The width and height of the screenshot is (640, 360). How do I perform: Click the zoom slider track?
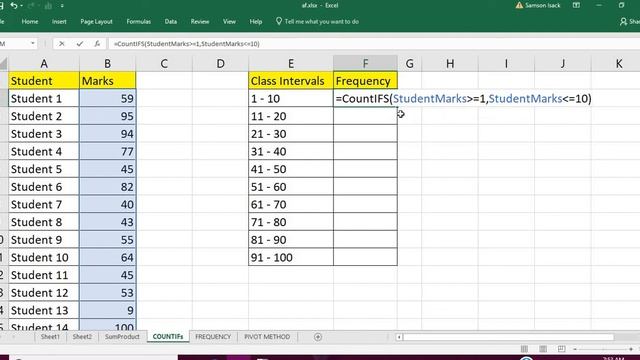pos(602,349)
